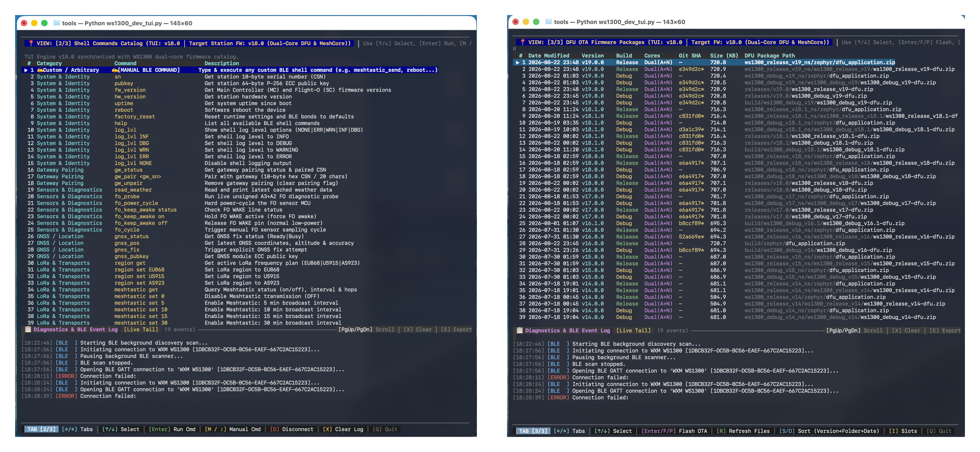Click the Category column header in Shell Commands
The width and height of the screenshot is (980, 452).
point(49,64)
